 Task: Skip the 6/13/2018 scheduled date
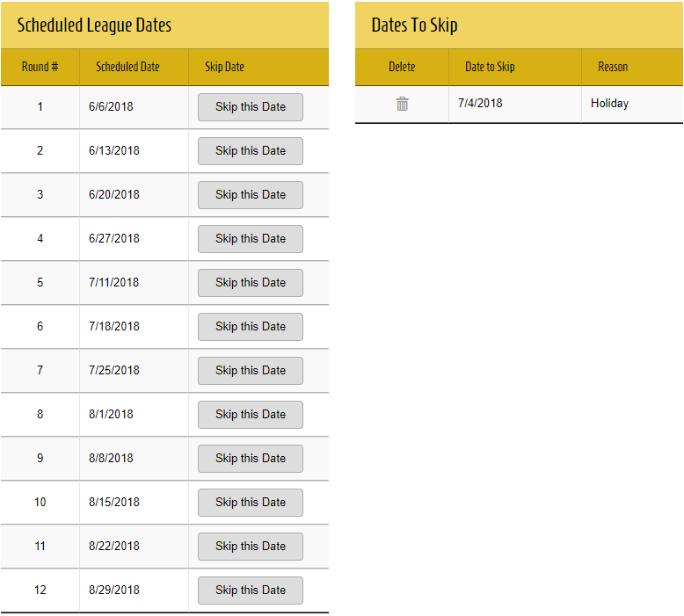pos(251,151)
